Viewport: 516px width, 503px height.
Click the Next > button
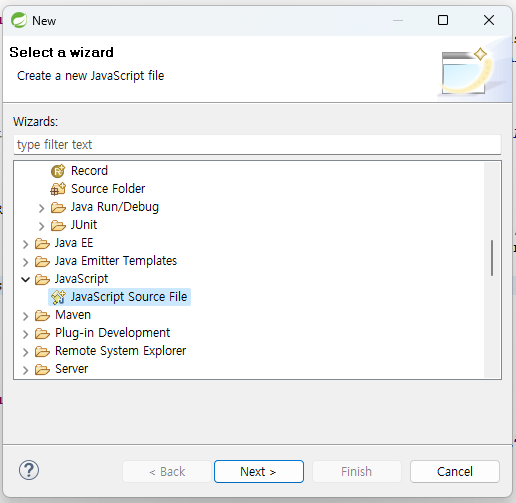[259, 472]
